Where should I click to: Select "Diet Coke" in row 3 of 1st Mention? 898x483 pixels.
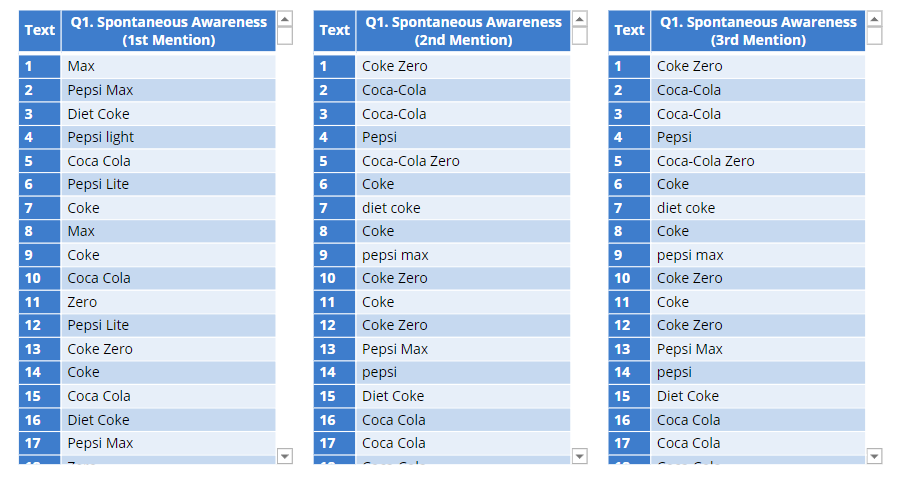click(99, 114)
